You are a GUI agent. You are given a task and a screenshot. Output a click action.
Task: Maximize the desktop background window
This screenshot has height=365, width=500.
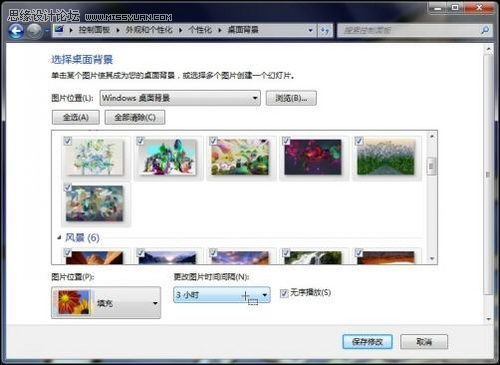[455, 7]
